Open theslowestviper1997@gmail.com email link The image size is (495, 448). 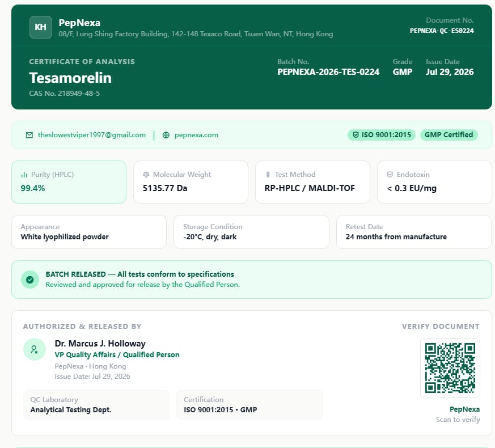92,135
